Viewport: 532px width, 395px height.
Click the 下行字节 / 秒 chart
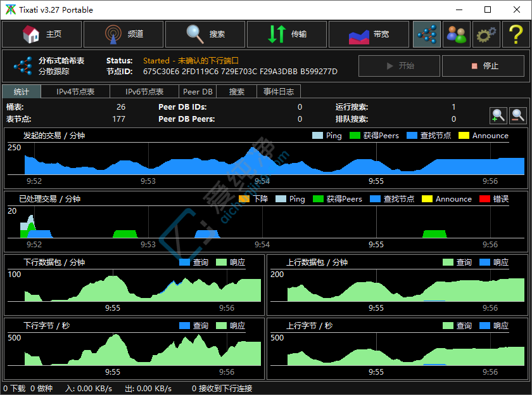(134, 349)
